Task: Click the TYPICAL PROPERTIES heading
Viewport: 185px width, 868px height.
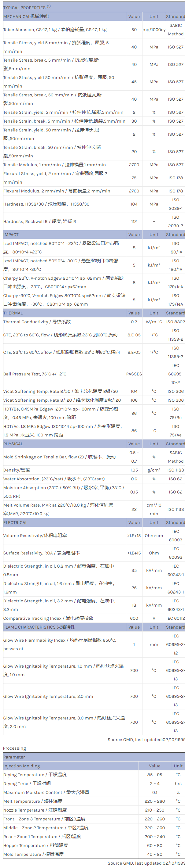Action: 25,7
